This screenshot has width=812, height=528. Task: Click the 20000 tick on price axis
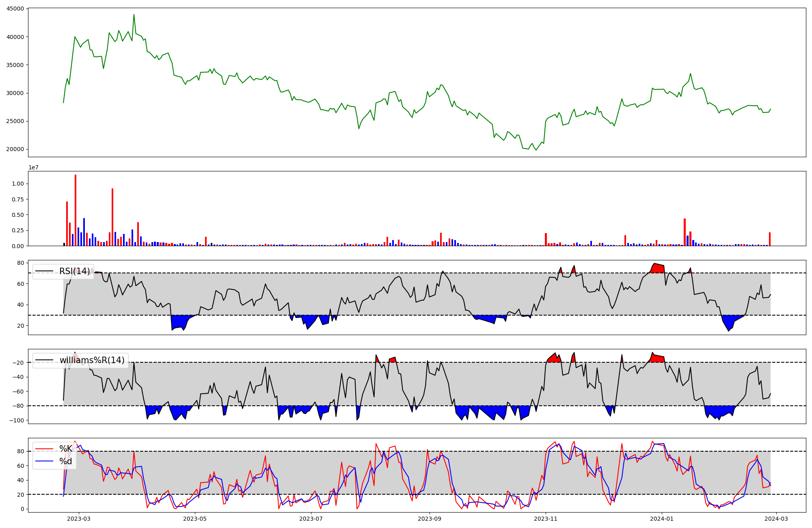point(15,149)
